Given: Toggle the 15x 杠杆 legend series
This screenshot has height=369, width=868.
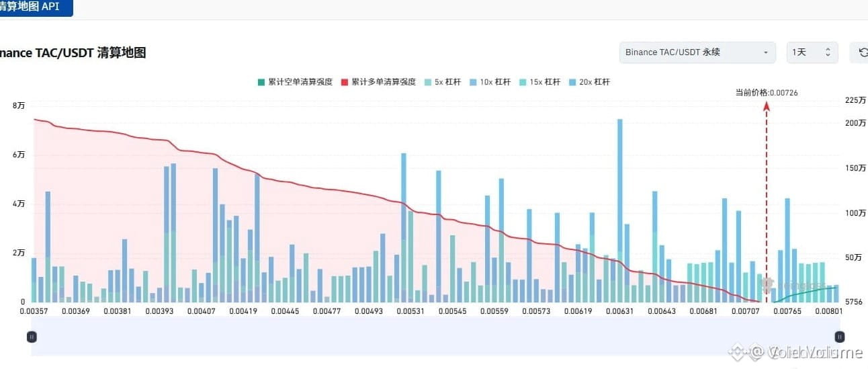Looking at the screenshot, I should coord(539,82).
